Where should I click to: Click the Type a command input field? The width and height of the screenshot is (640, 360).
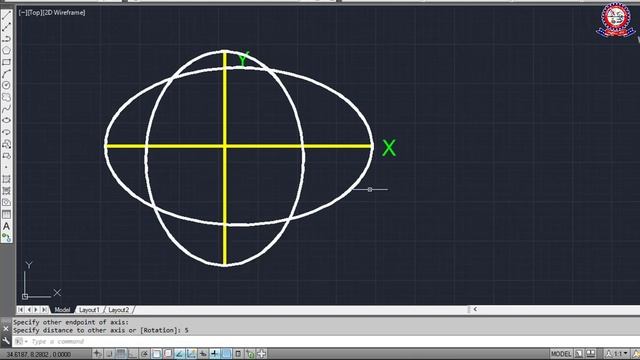point(327,341)
